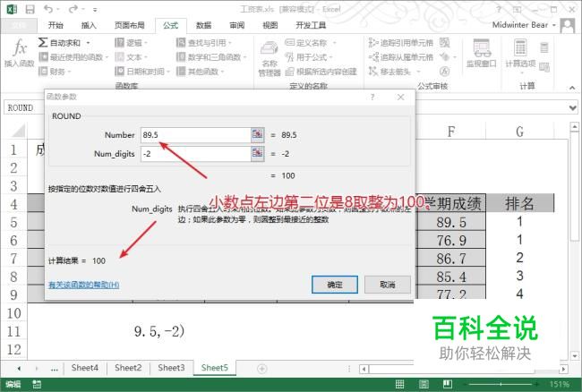Collapse the ribbon using the caret
This screenshot has height=392, width=582.
click(x=572, y=88)
